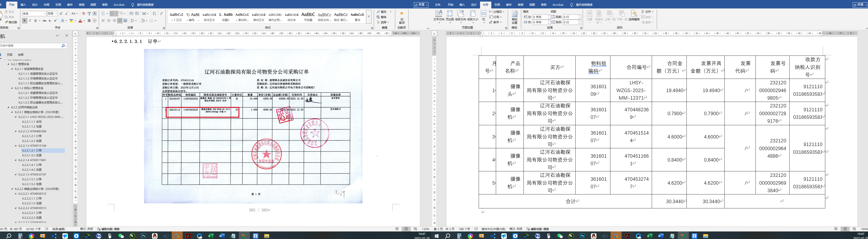Click the Find (查找) magnifier icon
This screenshot has width=868, height=239.
[378, 12]
